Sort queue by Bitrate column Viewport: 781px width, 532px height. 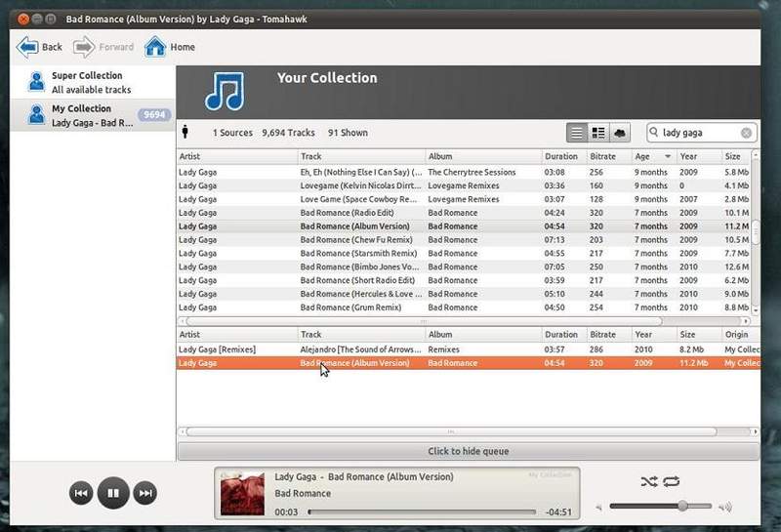(x=609, y=334)
